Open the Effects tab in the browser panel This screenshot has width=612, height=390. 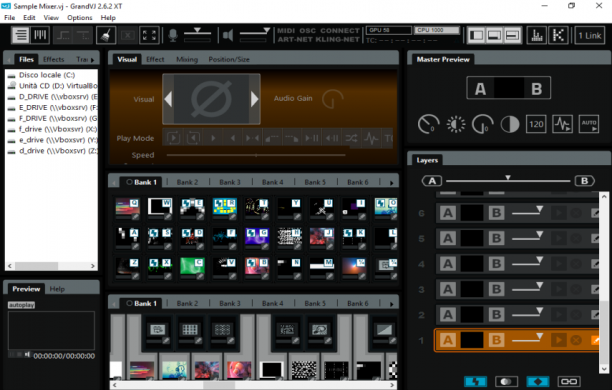[53, 59]
